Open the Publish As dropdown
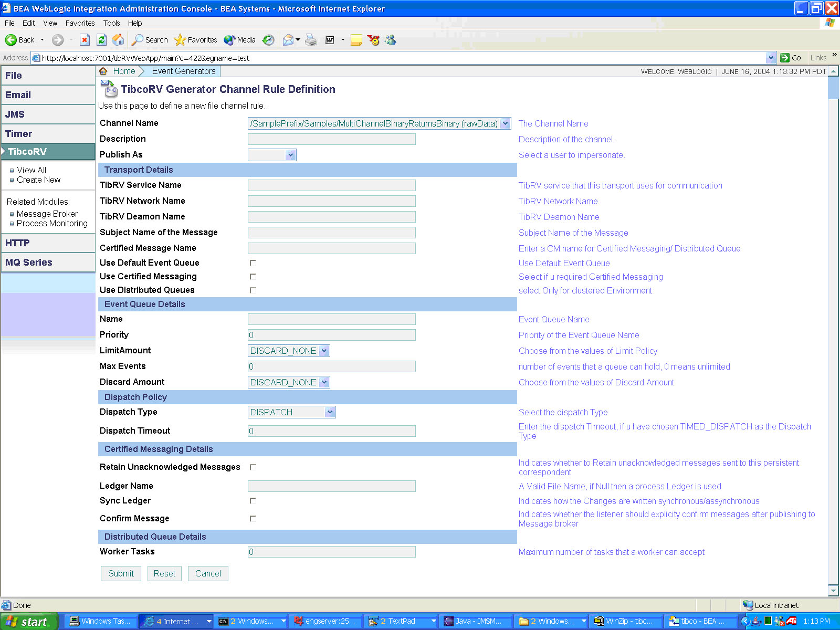 point(291,155)
